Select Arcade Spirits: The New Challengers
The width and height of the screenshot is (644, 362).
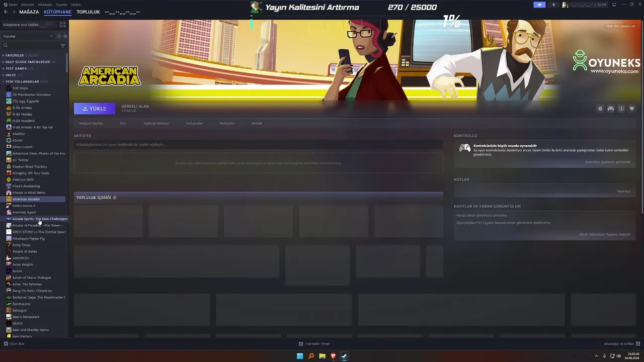tap(40, 219)
